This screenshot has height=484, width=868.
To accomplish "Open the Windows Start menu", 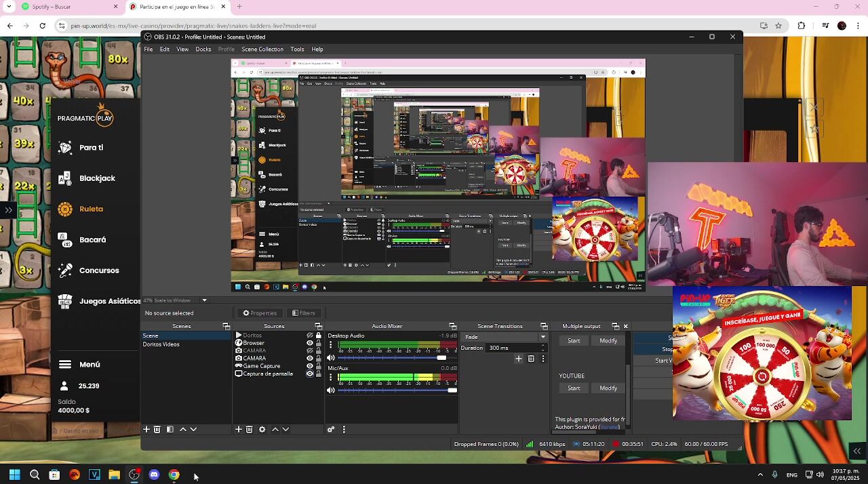I will (14, 475).
